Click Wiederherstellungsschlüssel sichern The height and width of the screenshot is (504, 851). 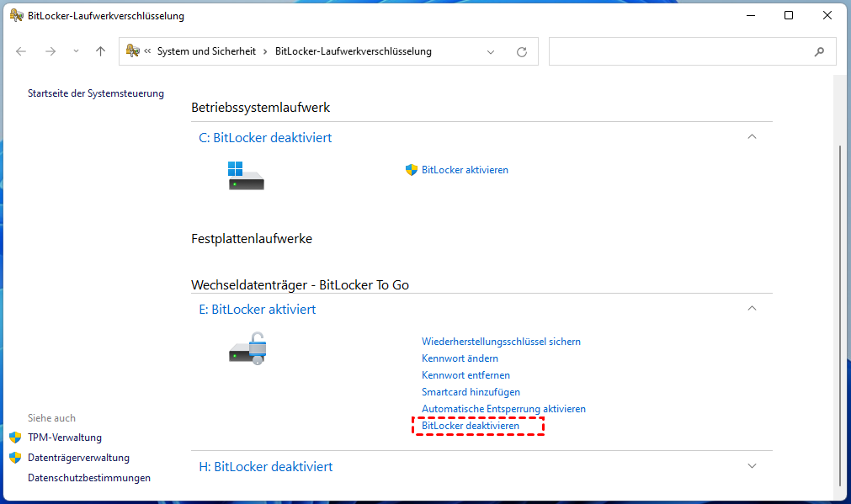pyautogui.click(x=501, y=342)
